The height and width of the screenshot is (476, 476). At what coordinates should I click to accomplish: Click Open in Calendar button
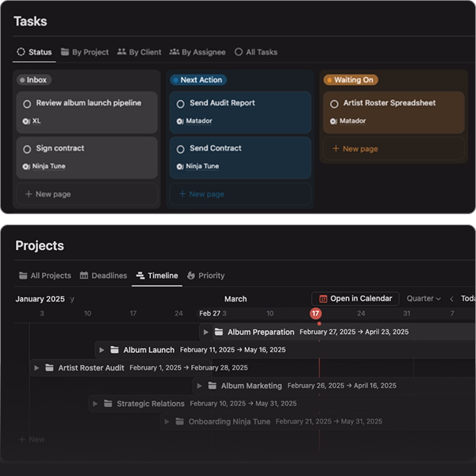coord(355,299)
